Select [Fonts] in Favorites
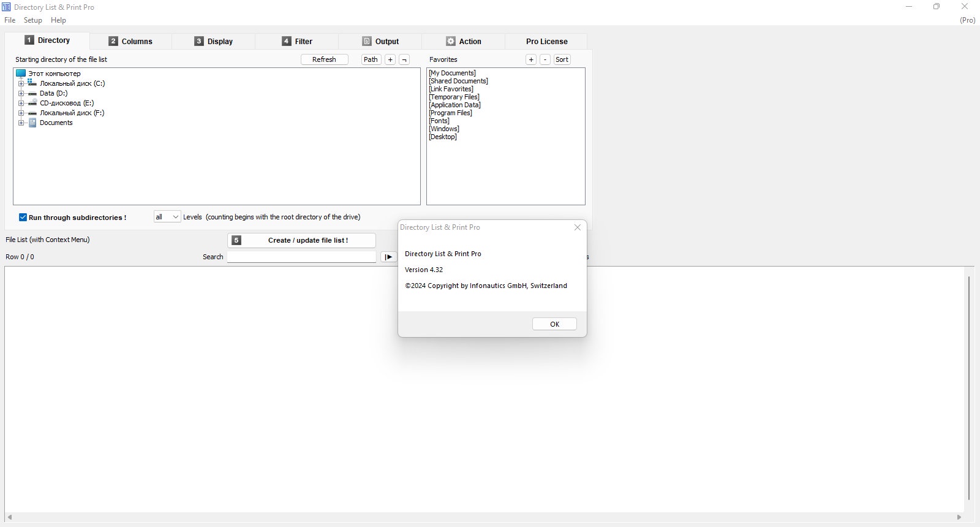Viewport: 980px width, 527px height. pos(439,121)
